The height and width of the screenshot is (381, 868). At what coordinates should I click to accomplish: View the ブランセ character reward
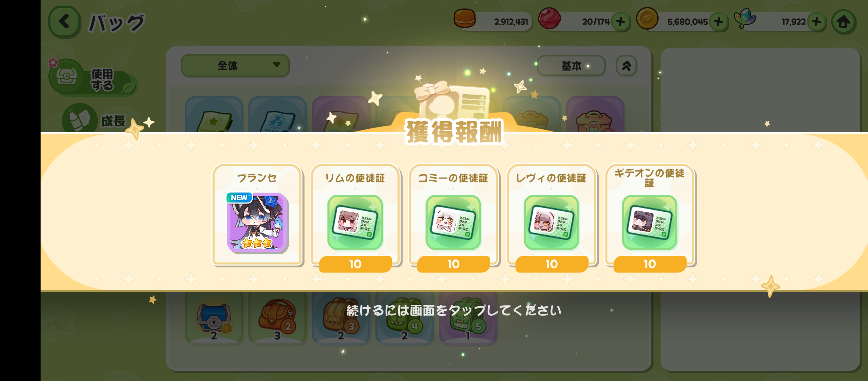point(257,214)
